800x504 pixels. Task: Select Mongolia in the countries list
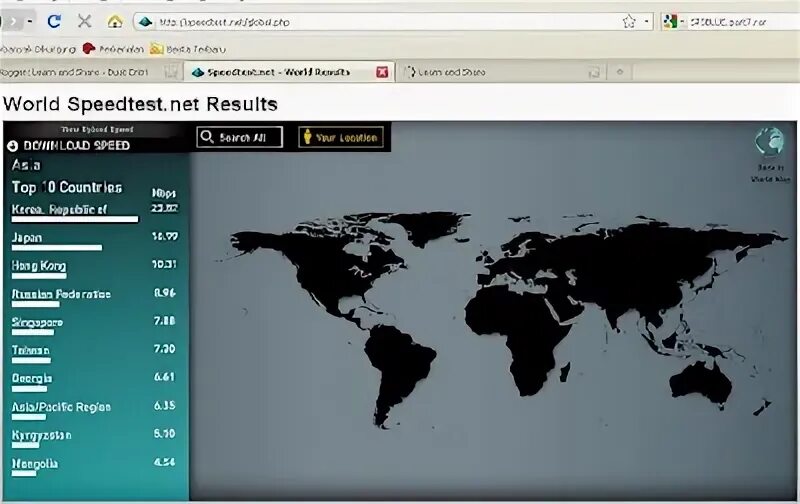tap(35, 464)
